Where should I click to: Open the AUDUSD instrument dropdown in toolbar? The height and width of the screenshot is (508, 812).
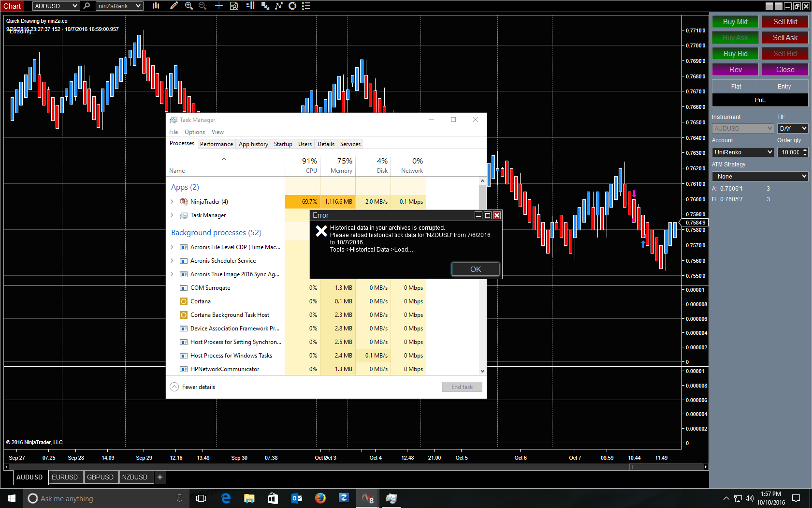tap(56, 6)
